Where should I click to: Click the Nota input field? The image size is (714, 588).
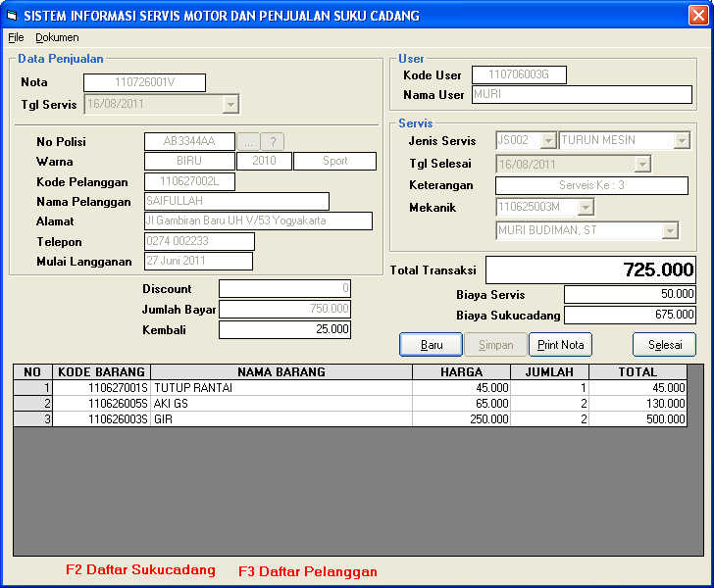[144, 82]
